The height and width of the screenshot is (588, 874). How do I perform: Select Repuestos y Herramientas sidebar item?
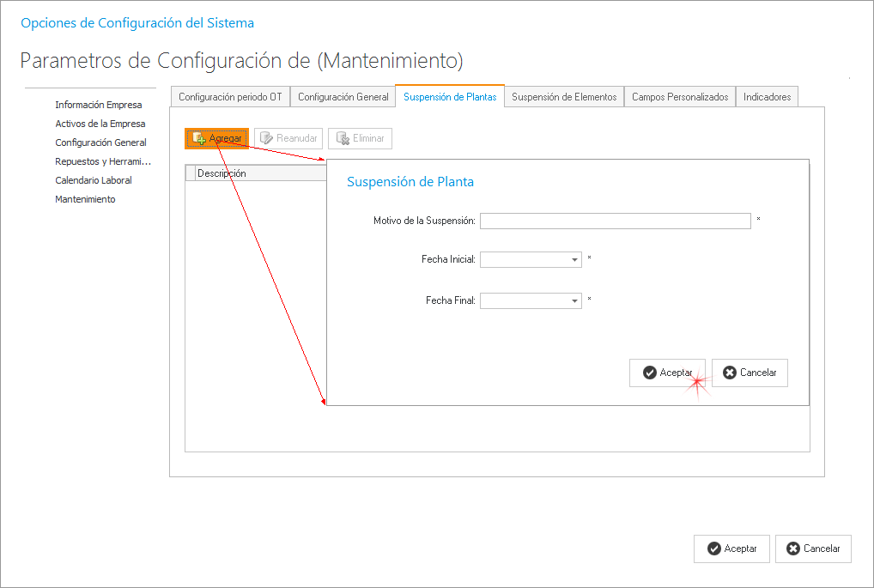pyautogui.click(x=103, y=161)
